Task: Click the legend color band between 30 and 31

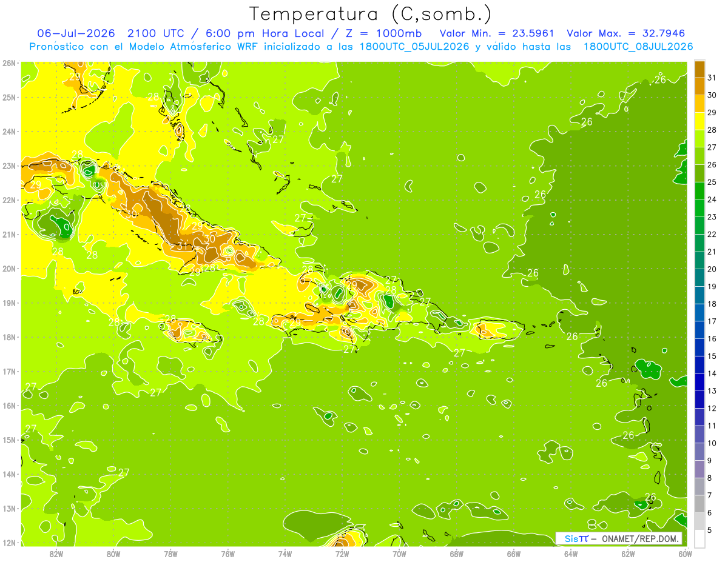Action: tap(699, 86)
